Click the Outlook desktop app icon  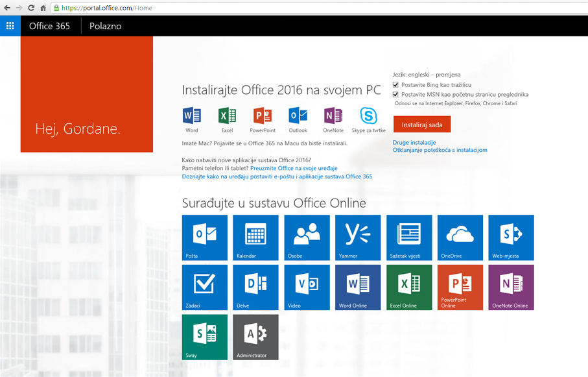pos(298,116)
